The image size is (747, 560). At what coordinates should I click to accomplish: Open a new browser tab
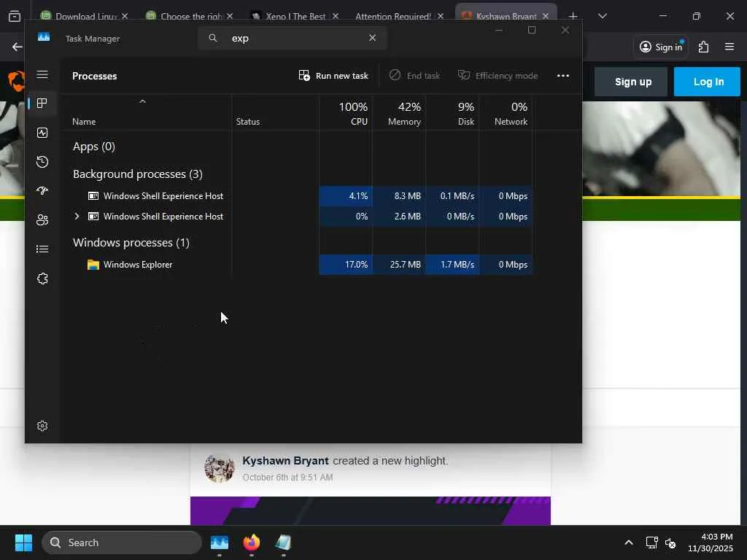[573, 16]
